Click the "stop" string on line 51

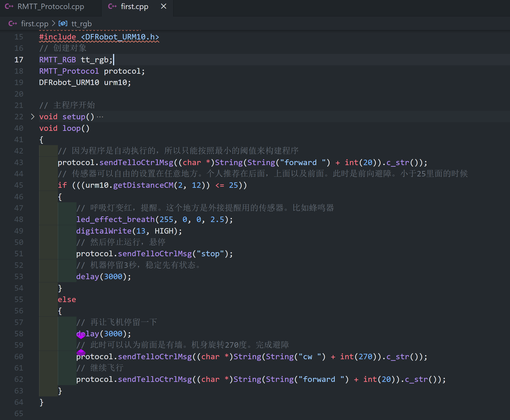(x=210, y=254)
